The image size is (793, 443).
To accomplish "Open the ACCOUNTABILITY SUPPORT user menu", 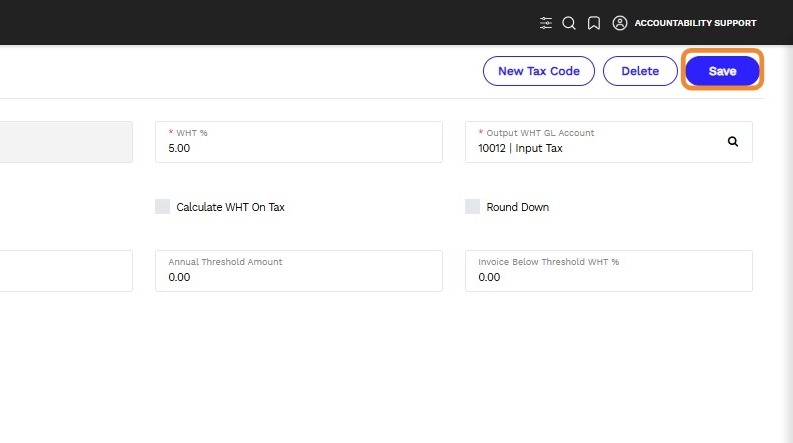I will pos(695,23).
